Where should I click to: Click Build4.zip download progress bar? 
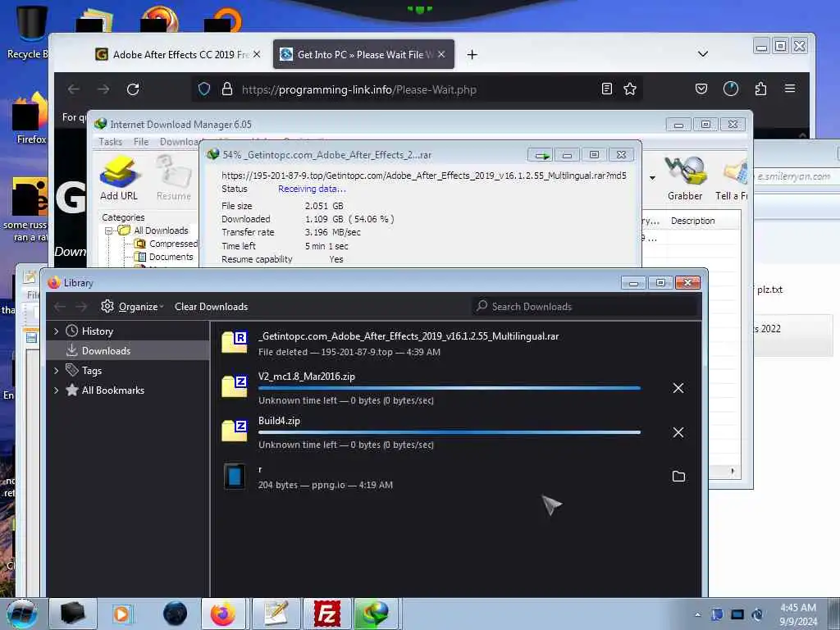pos(449,432)
